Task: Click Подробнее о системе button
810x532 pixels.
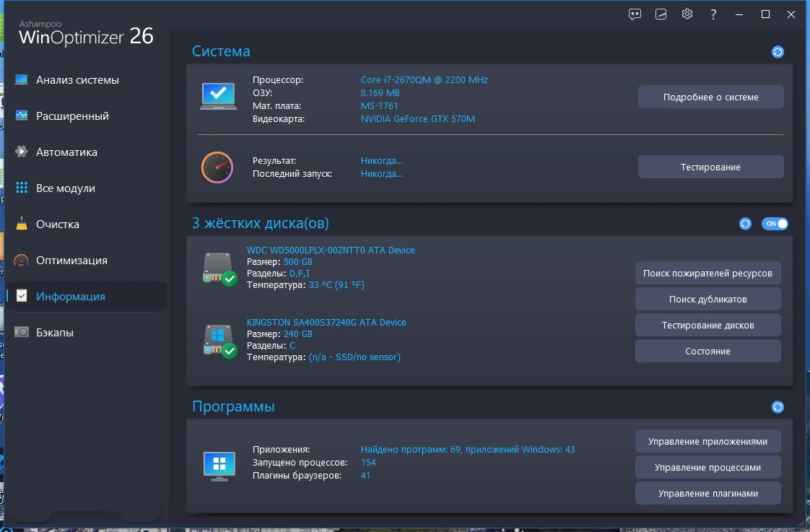Action: point(711,97)
